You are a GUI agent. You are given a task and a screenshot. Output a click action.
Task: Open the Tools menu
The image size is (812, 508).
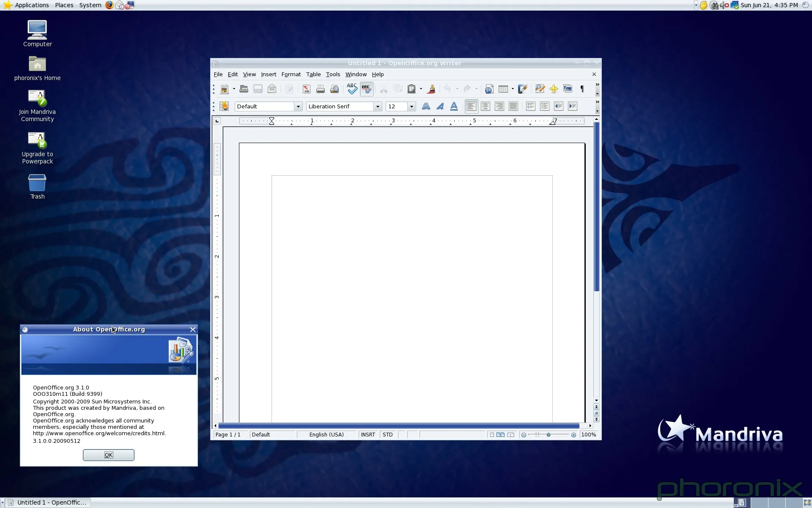[333, 75]
